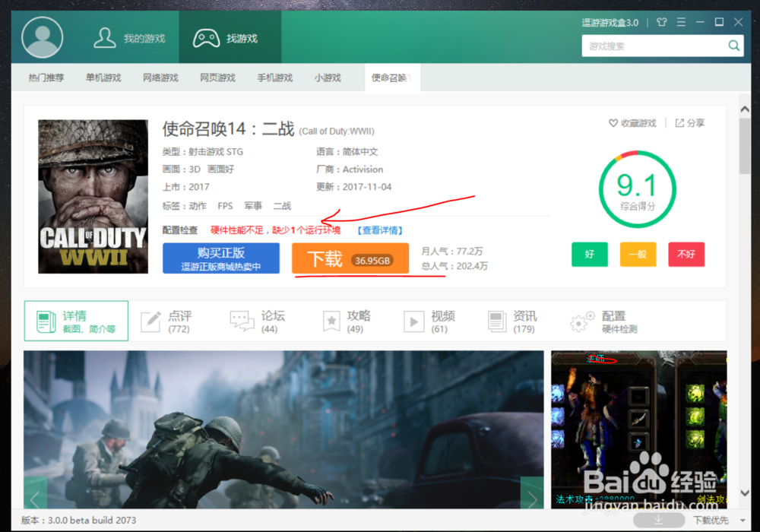Click the 军事 tag

[x=253, y=206]
